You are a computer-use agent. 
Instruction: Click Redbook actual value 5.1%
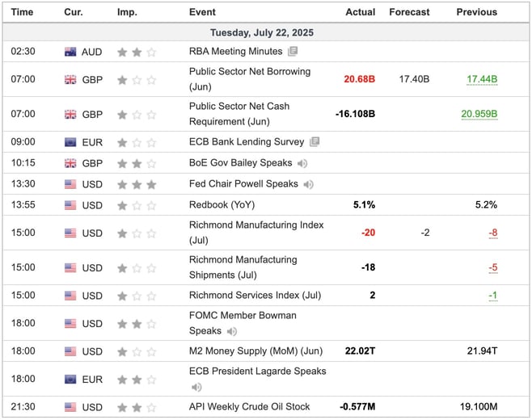click(364, 205)
